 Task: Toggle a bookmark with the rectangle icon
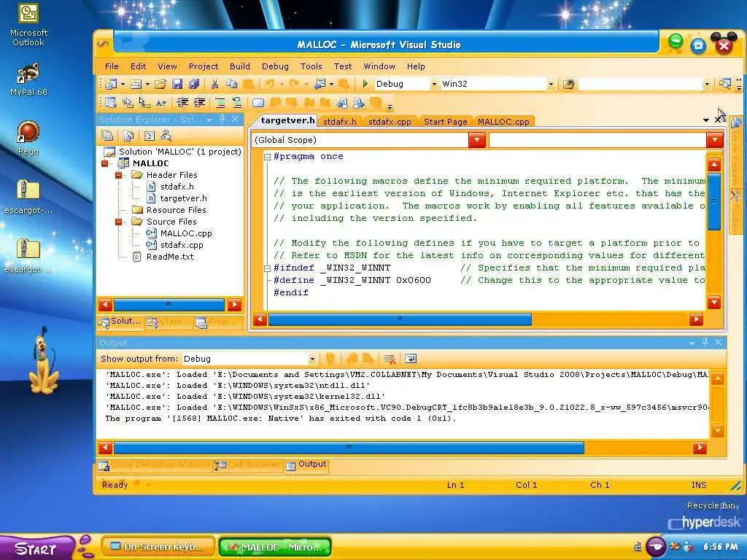click(258, 103)
